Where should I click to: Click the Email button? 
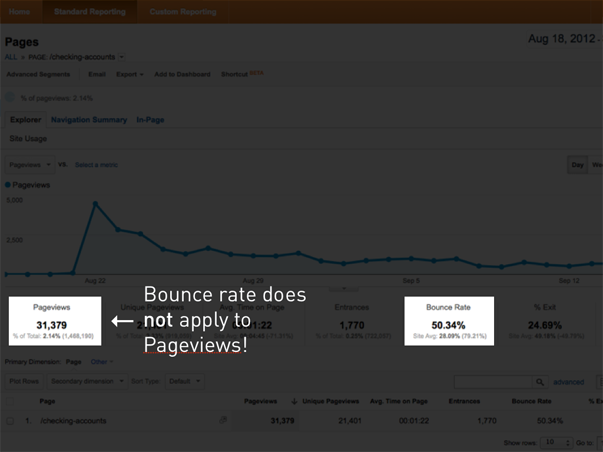click(97, 74)
